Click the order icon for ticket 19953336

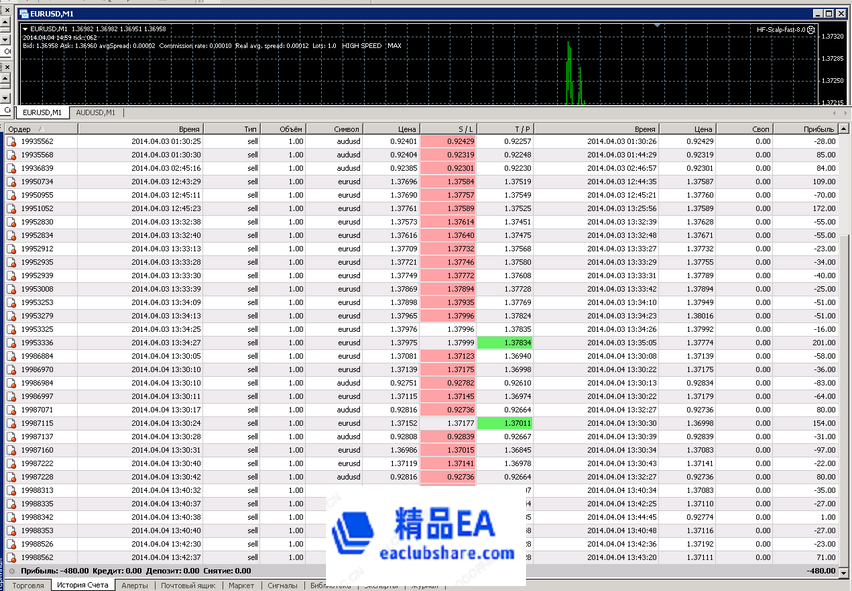(11, 342)
